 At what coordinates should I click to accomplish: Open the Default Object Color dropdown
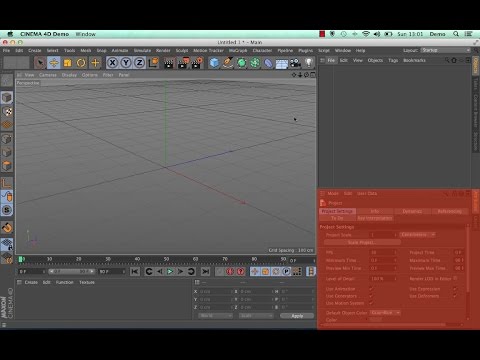(385, 313)
